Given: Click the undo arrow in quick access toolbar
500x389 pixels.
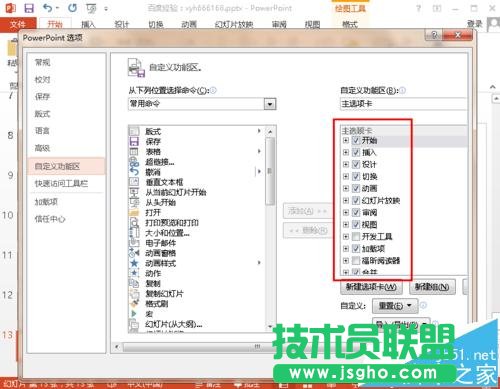Looking at the screenshot, I should point(48,8).
